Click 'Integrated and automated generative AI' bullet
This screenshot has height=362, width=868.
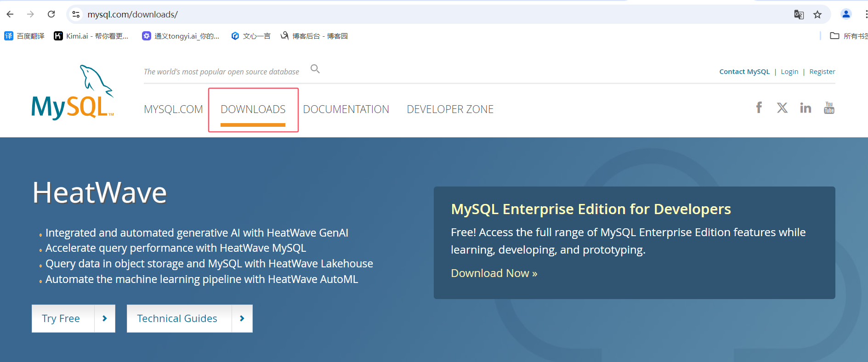point(197,233)
